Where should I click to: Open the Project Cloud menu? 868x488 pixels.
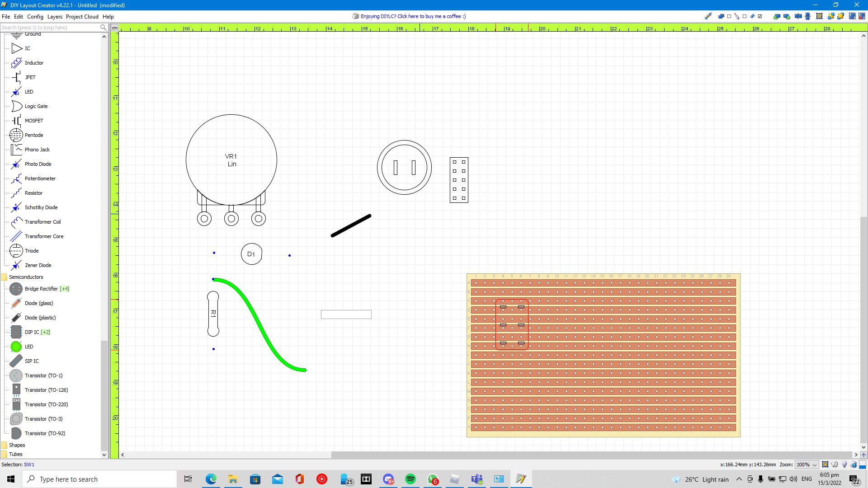[x=82, y=17]
